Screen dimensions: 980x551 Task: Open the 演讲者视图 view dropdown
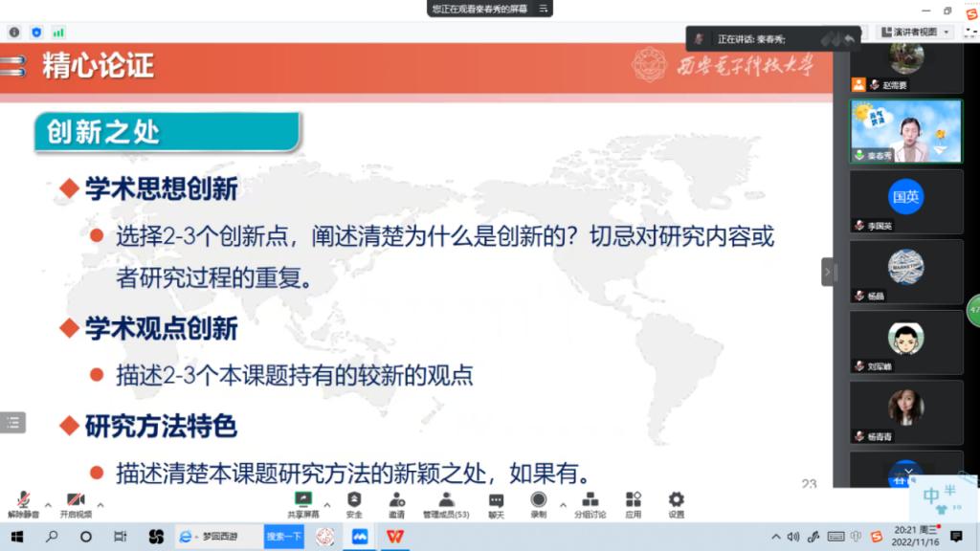pyautogui.click(x=916, y=32)
